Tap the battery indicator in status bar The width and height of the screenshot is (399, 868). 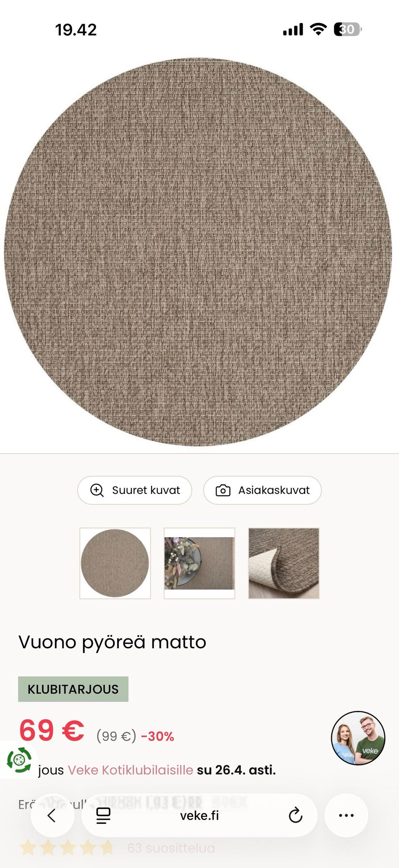pyautogui.click(x=348, y=30)
